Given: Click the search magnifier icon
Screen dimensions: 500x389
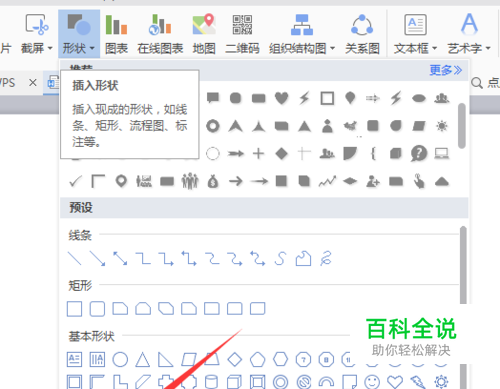Looking at the screenshot, I should 477,83.
